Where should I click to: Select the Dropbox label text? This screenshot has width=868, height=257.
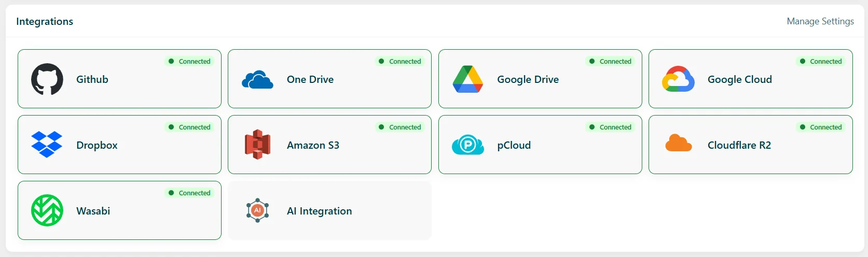97,146
